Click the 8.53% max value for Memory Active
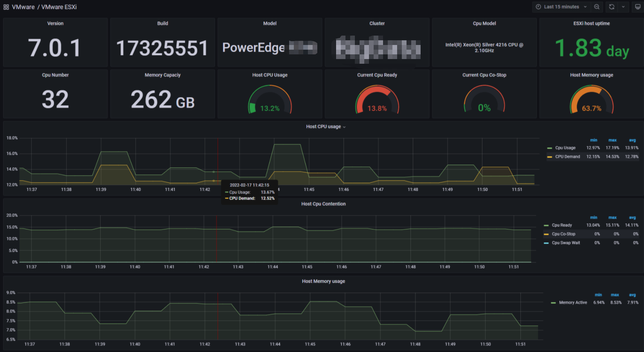 pyautogui.click(x=615, y=303)
